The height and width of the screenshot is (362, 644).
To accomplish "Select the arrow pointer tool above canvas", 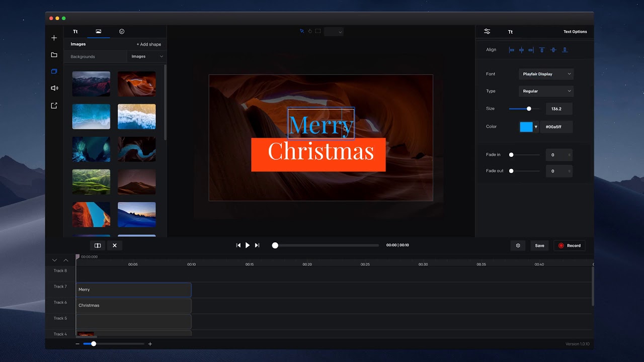I will click(302, 31).
